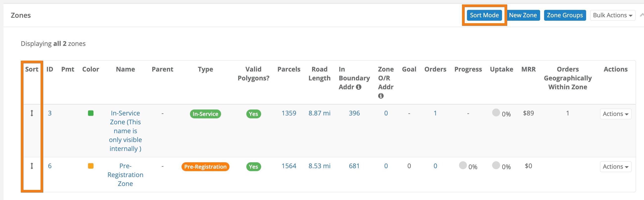
Task: Click Uptake circle for Pre-Registration Zone
Action: [x=496, y=165]
